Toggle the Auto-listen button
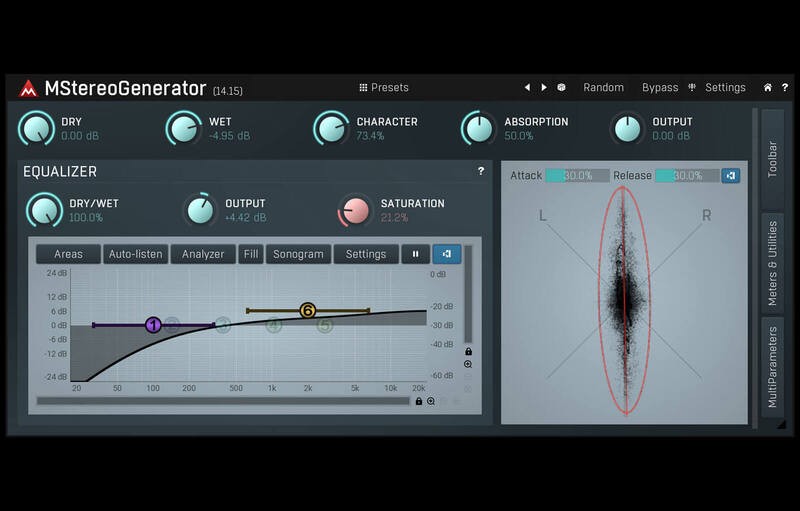The image size is (800, 511). point(136,254)
